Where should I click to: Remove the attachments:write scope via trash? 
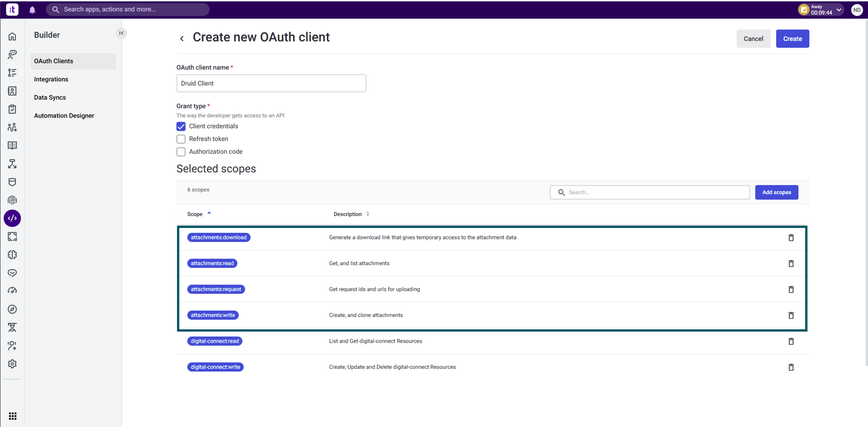point(791,316)
